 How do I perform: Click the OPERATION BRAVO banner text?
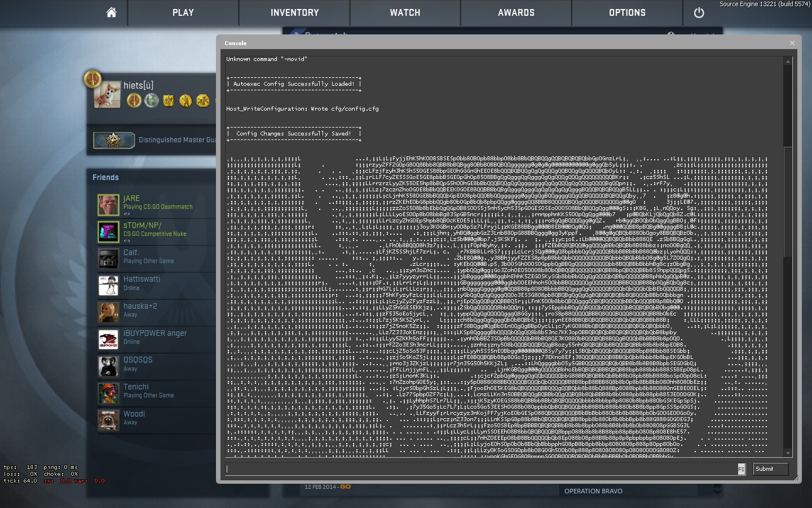click(593, 491)
